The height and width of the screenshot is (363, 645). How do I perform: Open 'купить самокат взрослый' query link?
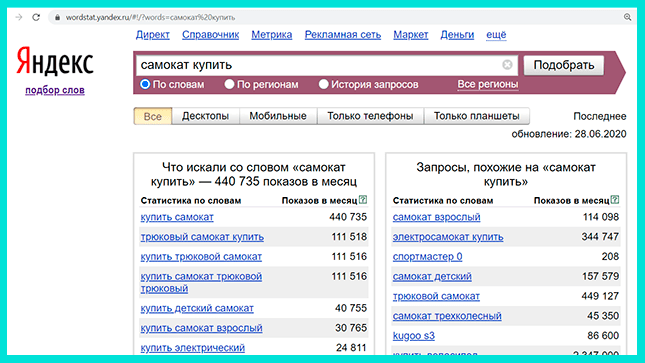coord(202,328)
